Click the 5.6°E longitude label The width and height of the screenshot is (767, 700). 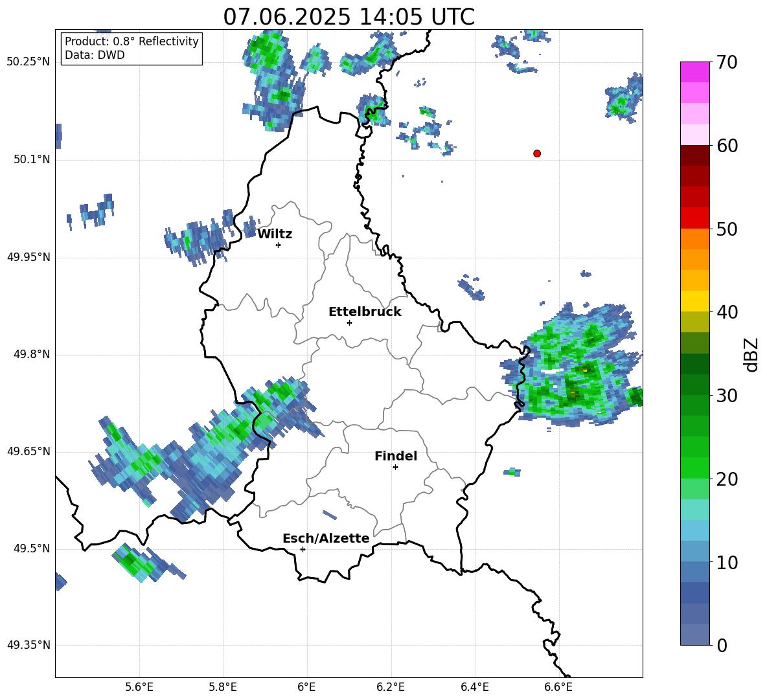pyautogui.click(x=139, y=687)
